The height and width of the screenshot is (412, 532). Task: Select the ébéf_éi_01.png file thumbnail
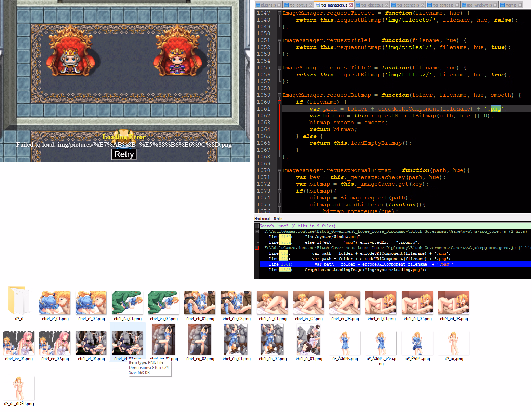309,339
